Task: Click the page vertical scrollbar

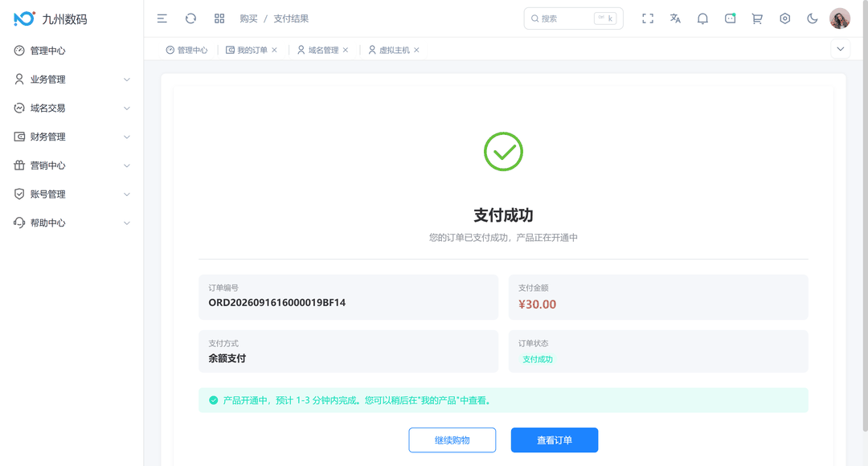Action: point(866,216)
